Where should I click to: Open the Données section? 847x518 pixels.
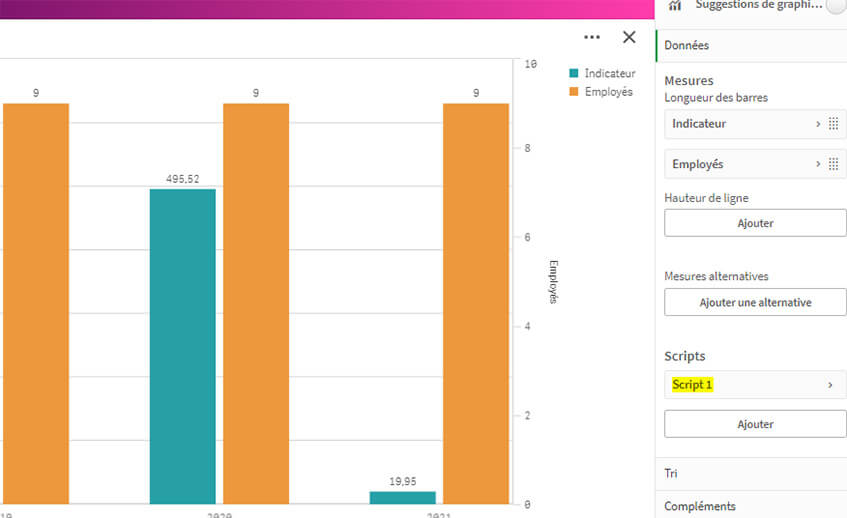[x=751, y=45]
